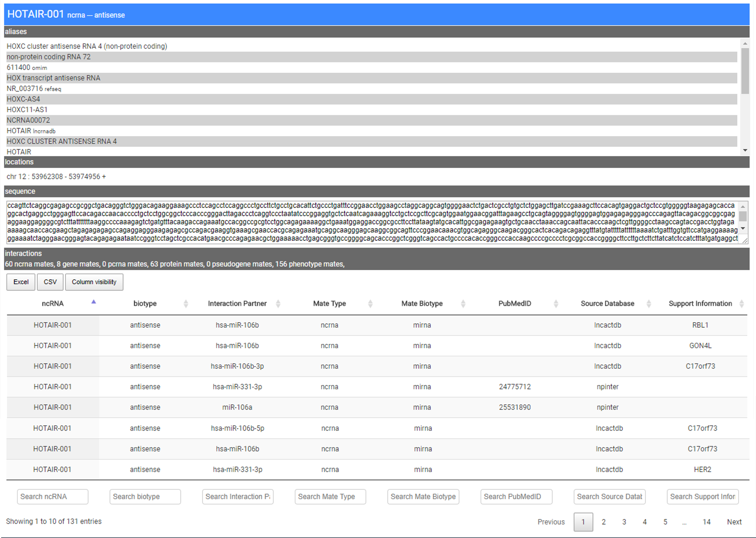This screenshot has width=756, height=538.
Task: Click aliases list scroll-down arrow
Action: [745, 150]
